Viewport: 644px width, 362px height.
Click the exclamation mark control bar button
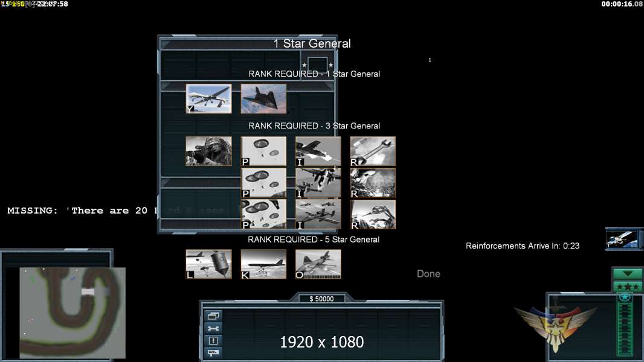213,341
